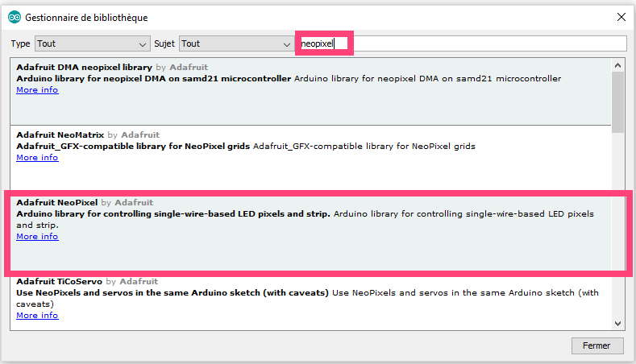Select the Adafruit DMA neopixel library entry
The image size is (636, 364).
(310, 92)
